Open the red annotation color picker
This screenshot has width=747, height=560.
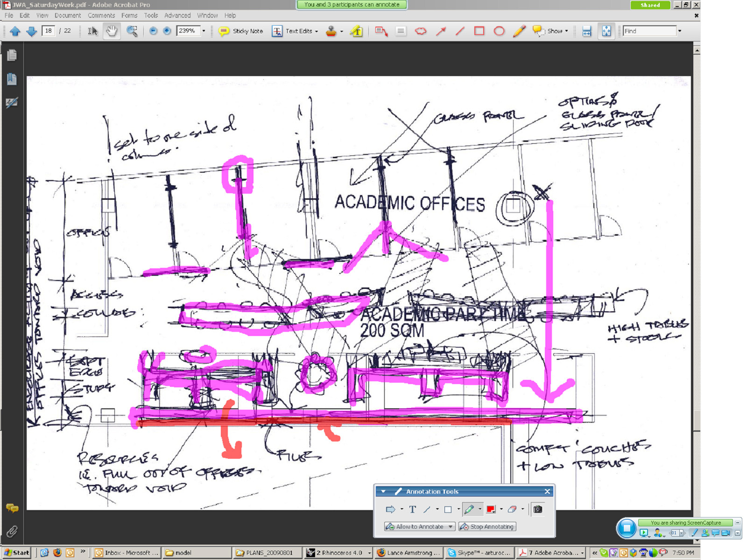[x=491, y=510]
